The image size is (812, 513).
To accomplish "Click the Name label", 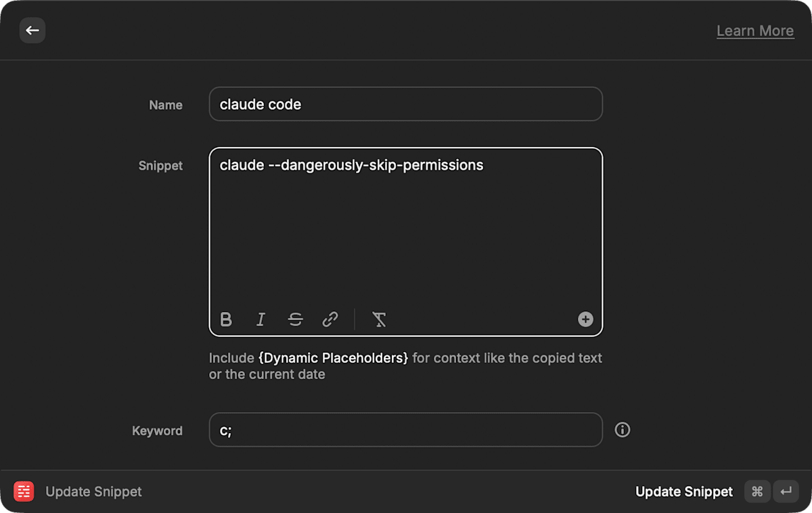I will [x=166, y=105].
